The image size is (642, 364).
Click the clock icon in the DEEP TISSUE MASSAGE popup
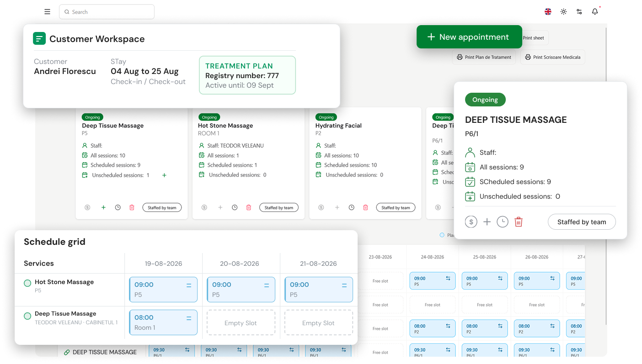502,222
